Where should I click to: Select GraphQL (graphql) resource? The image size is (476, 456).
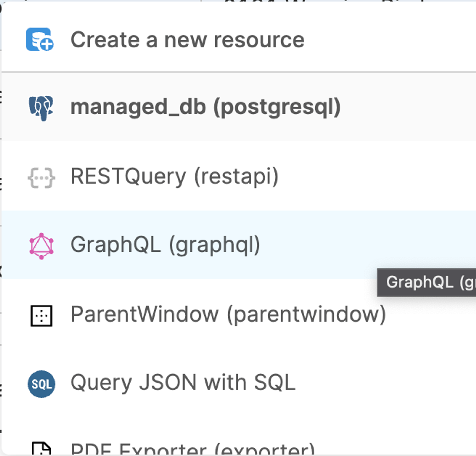(238, 245)
